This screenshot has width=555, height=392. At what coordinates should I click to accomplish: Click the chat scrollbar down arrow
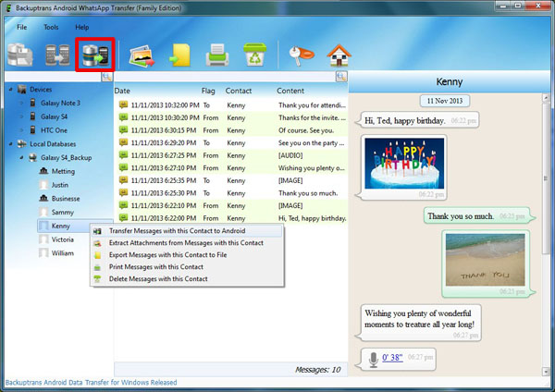click(546, 372)
